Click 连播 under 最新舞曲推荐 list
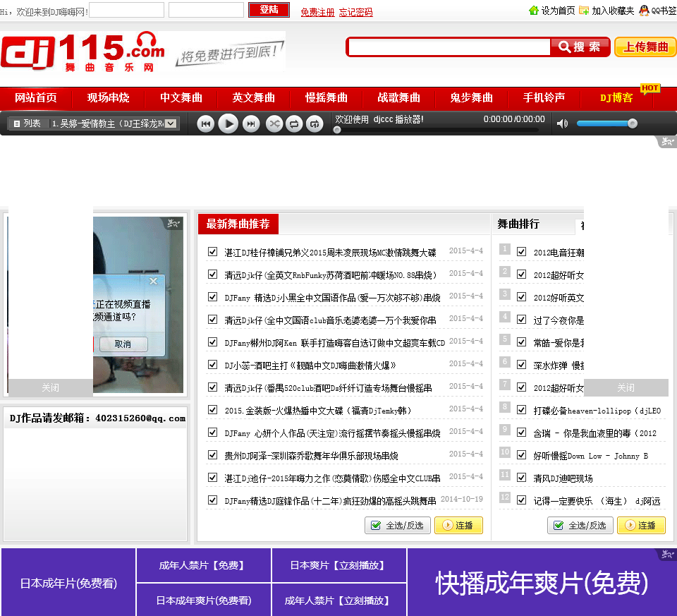The height and width of the screenshot is (616, 677). (x=458, y=525)
